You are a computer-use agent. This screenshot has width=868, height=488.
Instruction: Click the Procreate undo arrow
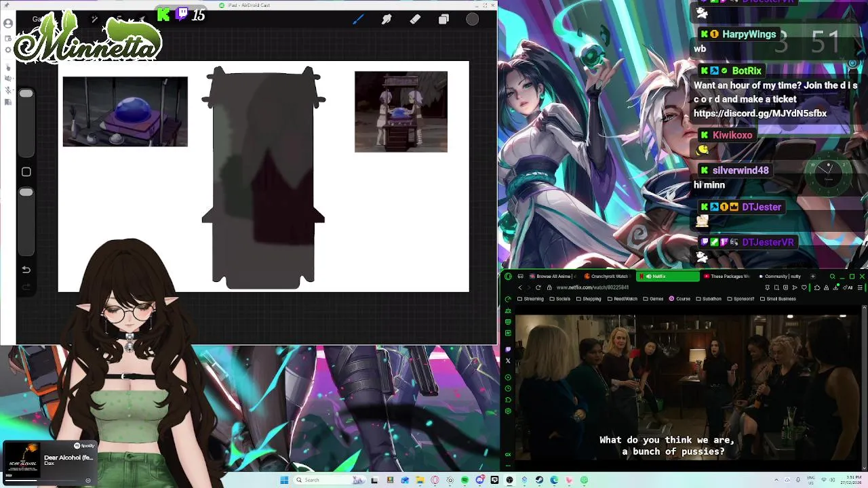[26, 270]
